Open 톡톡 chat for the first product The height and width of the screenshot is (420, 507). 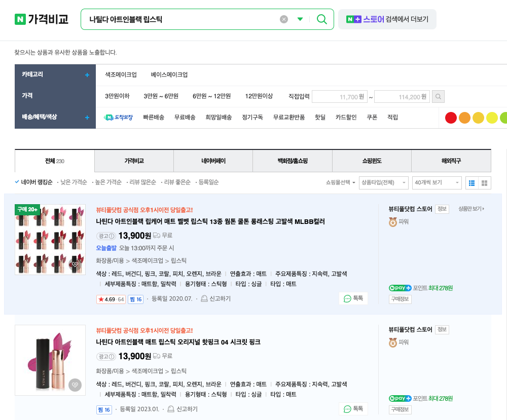click(353, 298)
